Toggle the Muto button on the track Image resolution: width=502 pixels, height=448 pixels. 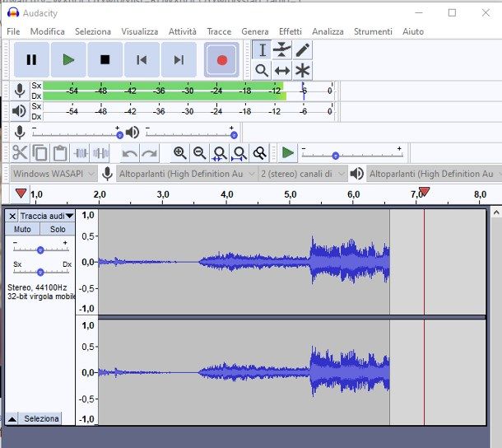(22, 229)
